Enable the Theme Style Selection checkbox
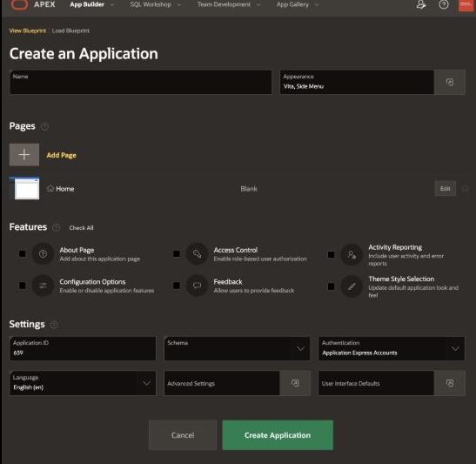 pos(331,286)
